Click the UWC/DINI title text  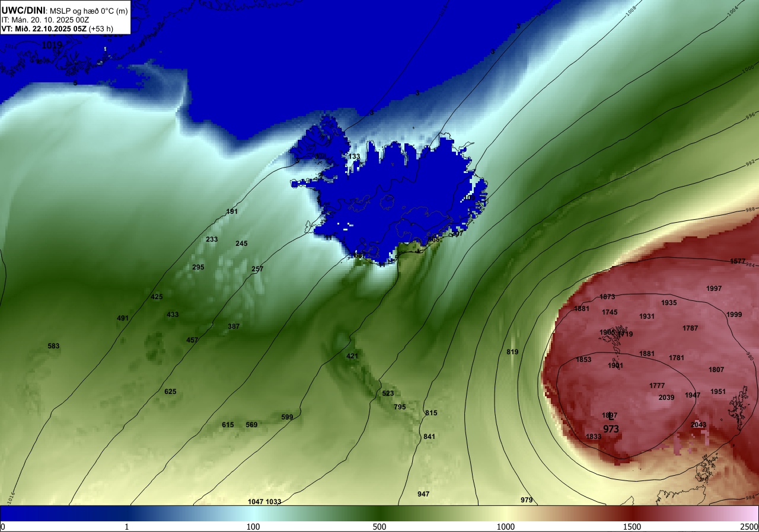pos(23,9)
